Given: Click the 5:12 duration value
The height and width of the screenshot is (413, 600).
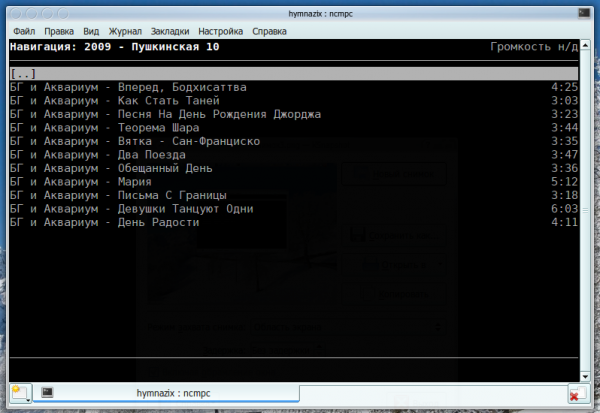Looking at the screenshot, I should coord(564,181).
